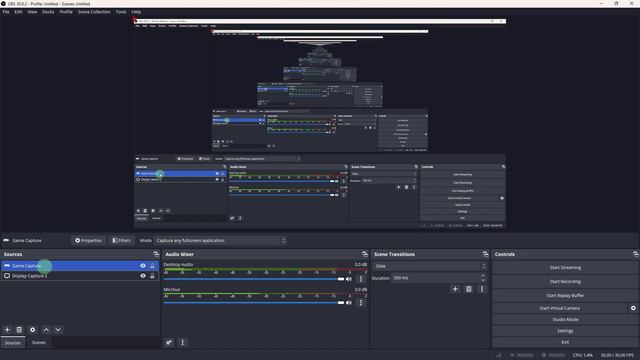Move the selected source up
Screen dimensions: 640x360
pyautogui.click(x=46, y=329)
